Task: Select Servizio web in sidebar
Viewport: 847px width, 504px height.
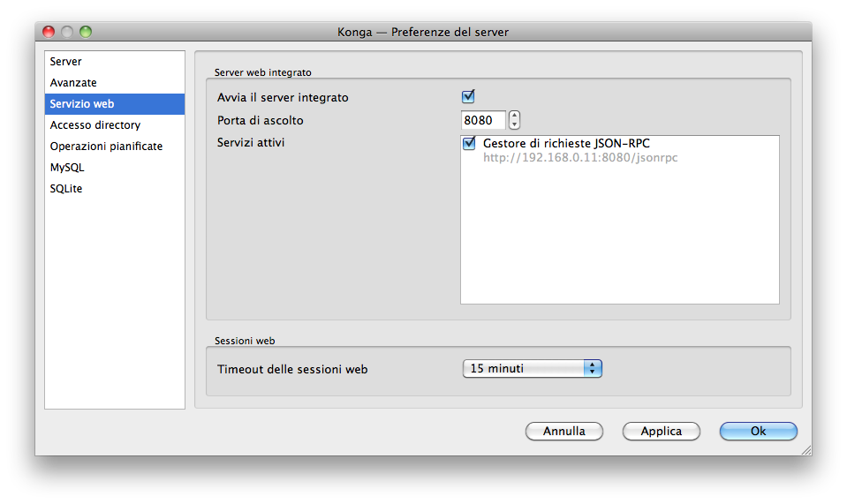Action: pyautogui.click(x=81, y=104)
